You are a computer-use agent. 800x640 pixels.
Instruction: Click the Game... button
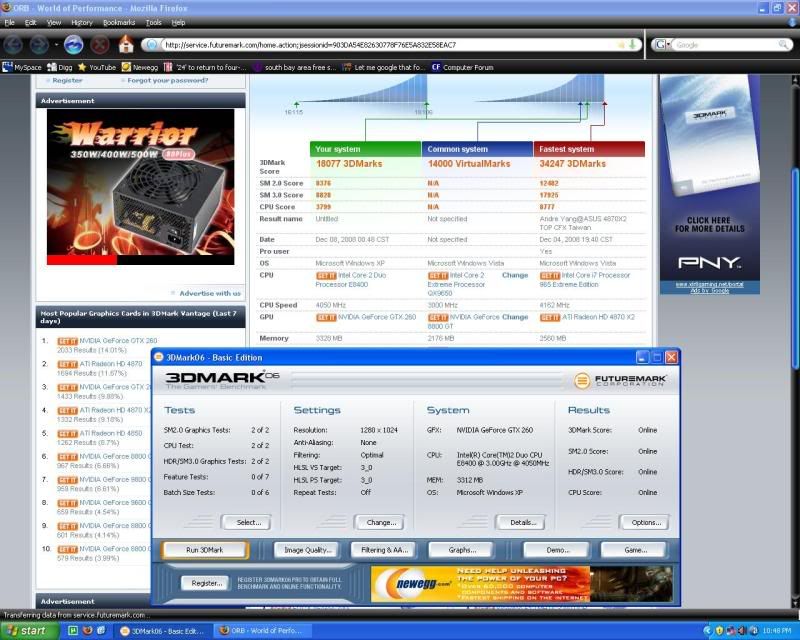click(635, 550)
